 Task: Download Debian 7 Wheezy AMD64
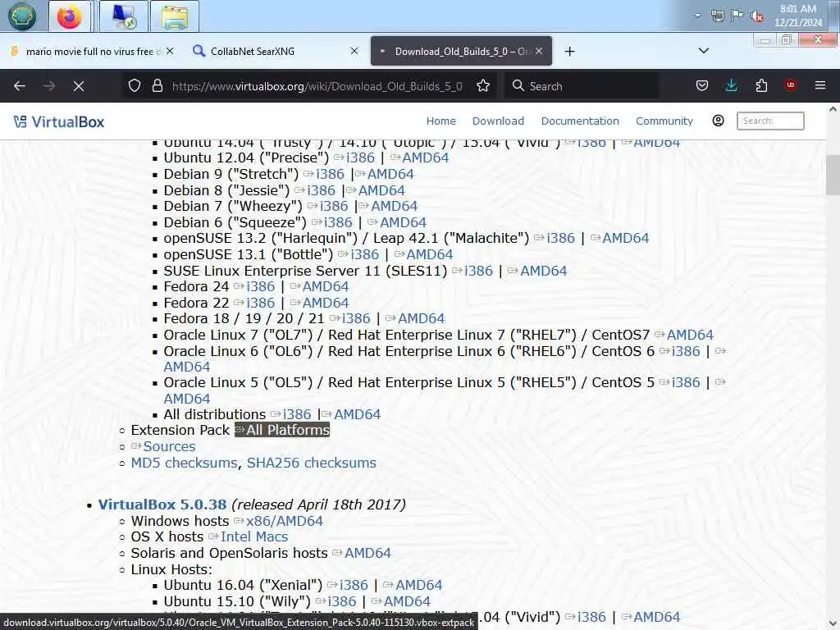tap(394, 206)
